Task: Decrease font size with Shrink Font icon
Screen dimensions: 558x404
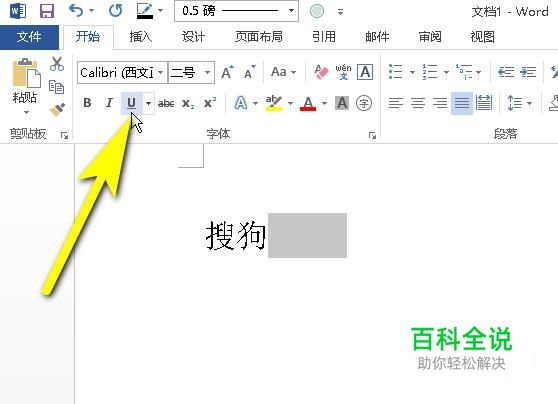Action: [250, 72]
